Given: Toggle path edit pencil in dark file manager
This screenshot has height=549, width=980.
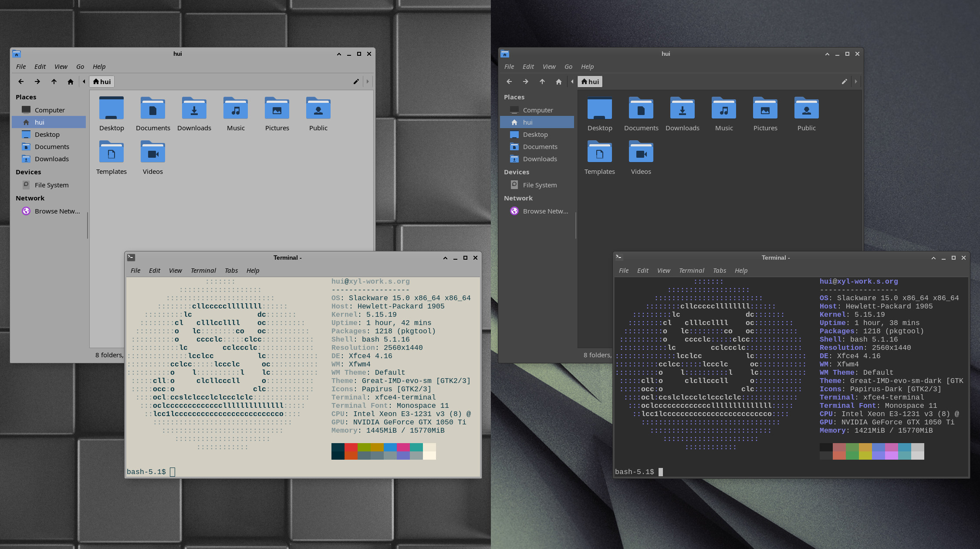Looking at the screenshot, I should (x=844, y=81).
